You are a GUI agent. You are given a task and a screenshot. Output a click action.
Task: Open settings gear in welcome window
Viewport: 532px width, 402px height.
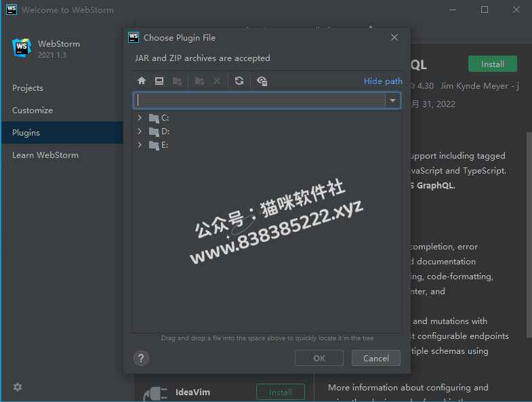18,387
